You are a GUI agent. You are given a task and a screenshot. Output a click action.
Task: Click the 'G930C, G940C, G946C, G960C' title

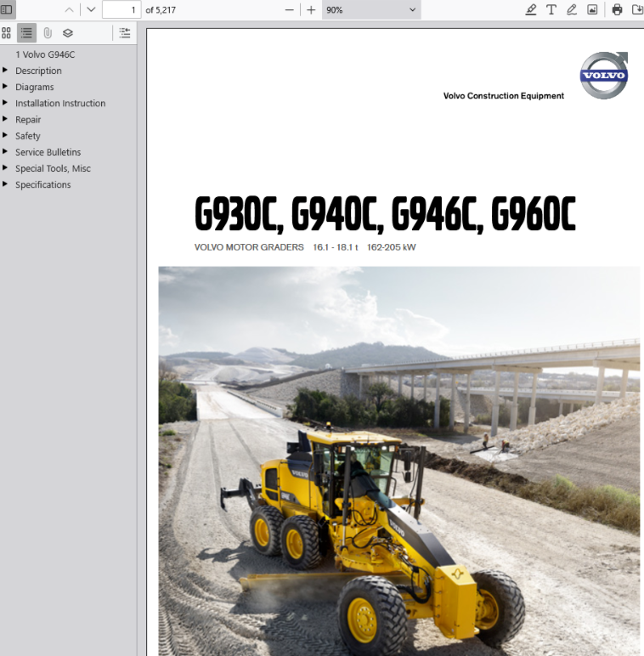pyautogui.click(x=385, y=214)
